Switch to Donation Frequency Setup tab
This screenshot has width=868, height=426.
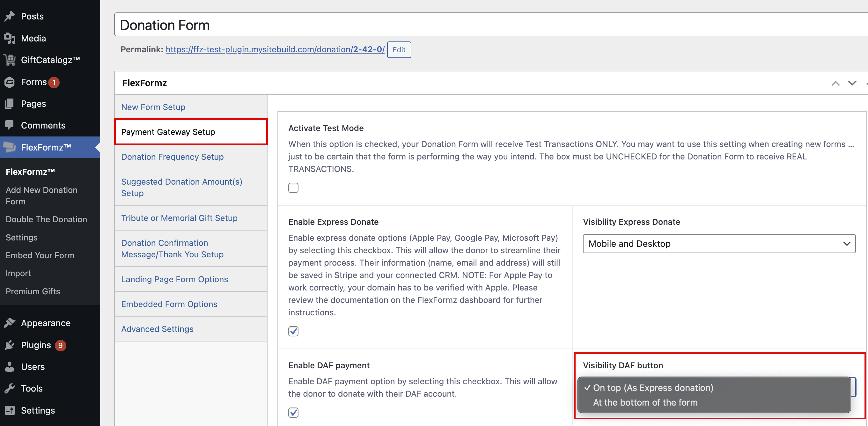[172, 157]
